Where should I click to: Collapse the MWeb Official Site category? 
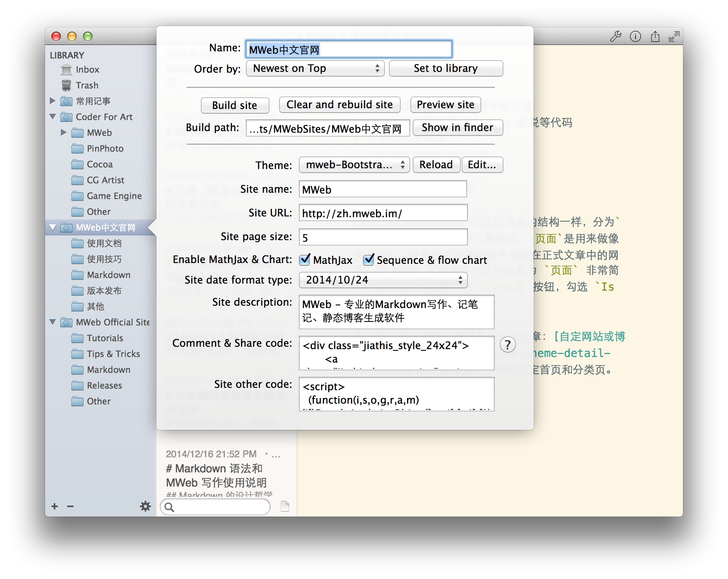(x=53, y=322)
